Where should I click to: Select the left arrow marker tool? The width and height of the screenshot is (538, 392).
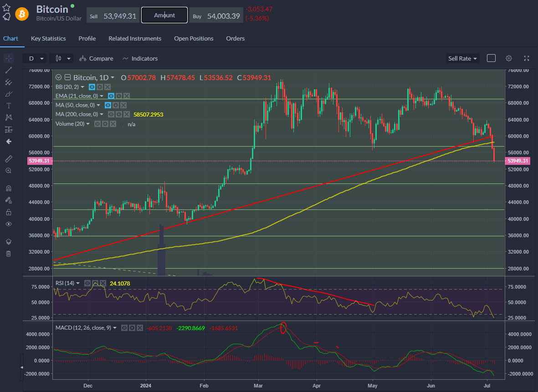9,142
